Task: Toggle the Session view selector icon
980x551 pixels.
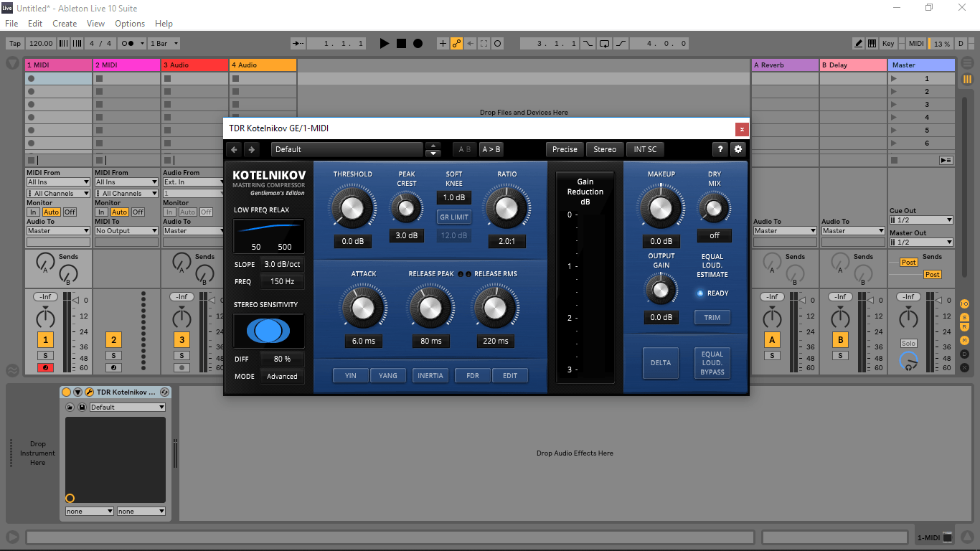Action: pyautogui.click(x=967, y=79)
